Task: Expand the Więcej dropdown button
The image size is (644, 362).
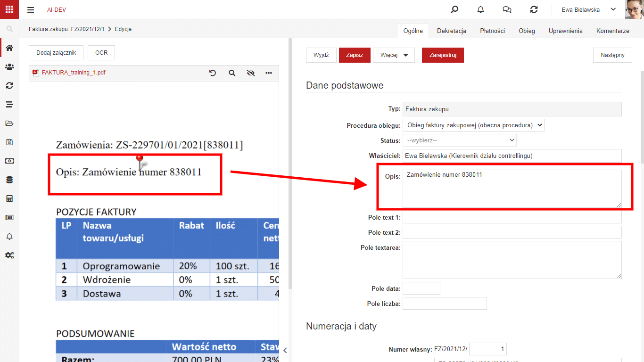Action: coord(394,55)
